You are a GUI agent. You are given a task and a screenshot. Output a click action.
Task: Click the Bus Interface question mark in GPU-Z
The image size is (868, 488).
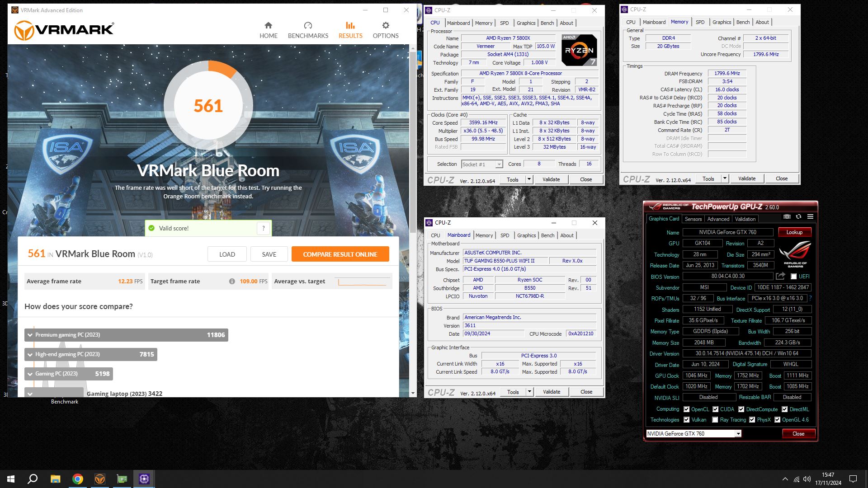click(x=810, y=298)
